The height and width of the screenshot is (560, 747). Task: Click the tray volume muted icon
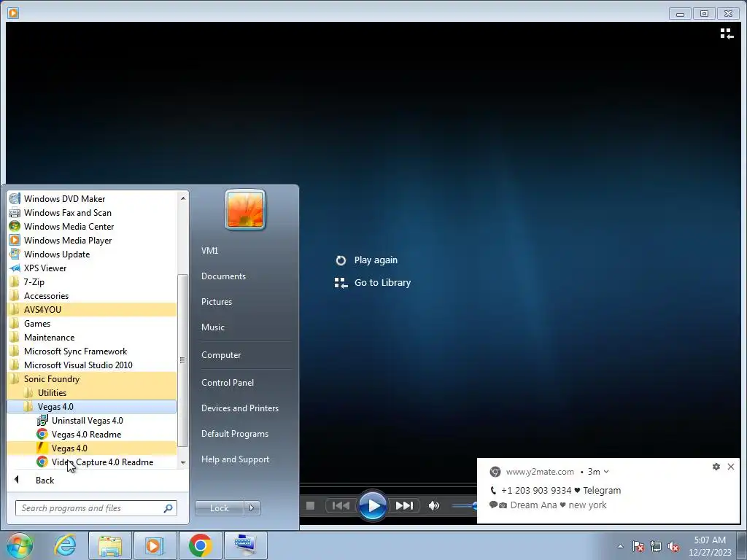click(673, 546)
